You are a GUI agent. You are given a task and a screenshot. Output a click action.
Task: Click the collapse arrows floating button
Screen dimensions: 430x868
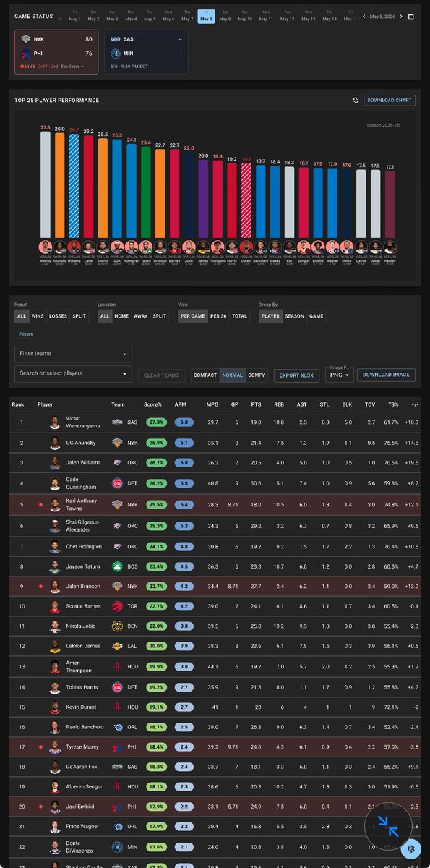(388, 826)
